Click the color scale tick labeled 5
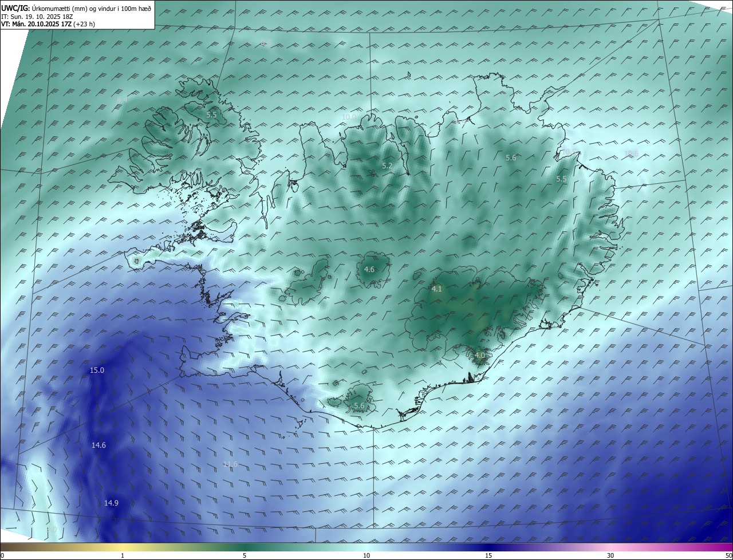The image size is (733, 560). pyautogui.click(x=245, y=555)
